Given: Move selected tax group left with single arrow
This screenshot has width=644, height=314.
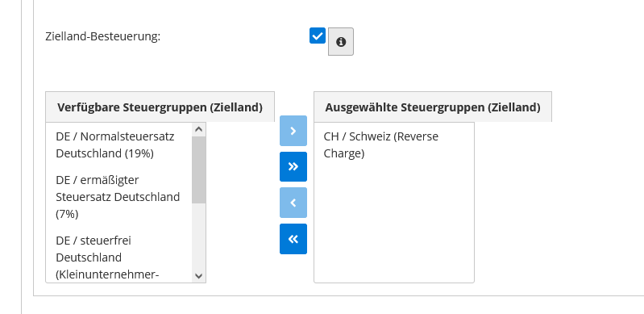Looking at the screenshot, I should point(293,203).
